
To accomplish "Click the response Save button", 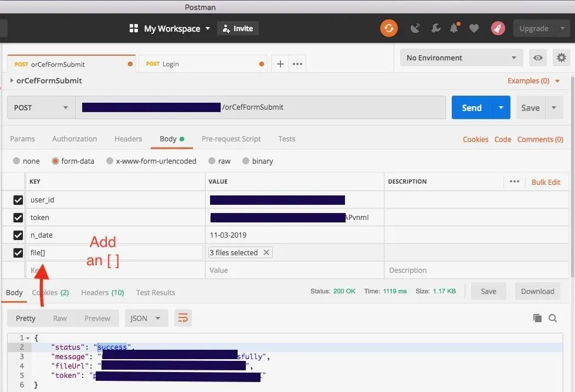I will [x=488, y=291].
